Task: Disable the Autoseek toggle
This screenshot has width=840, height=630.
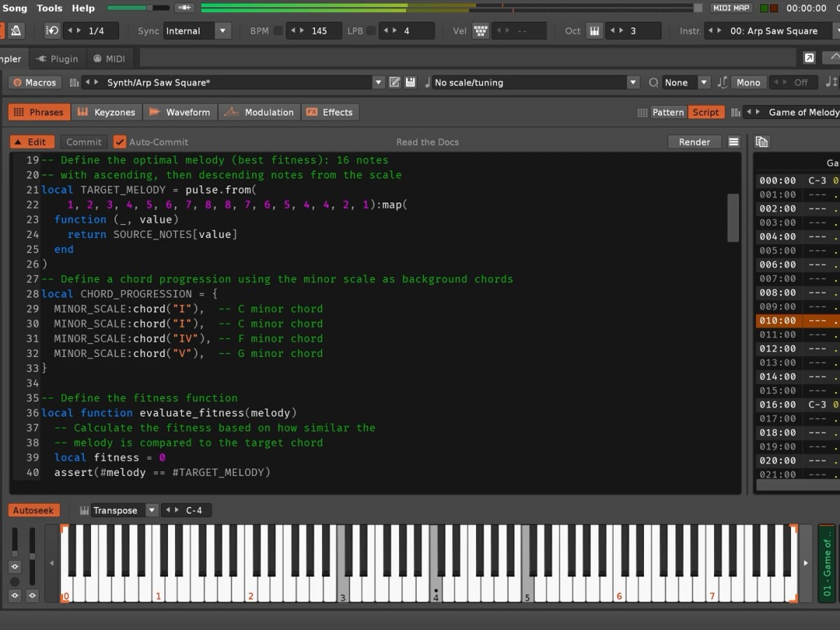Action: point(34,510)
